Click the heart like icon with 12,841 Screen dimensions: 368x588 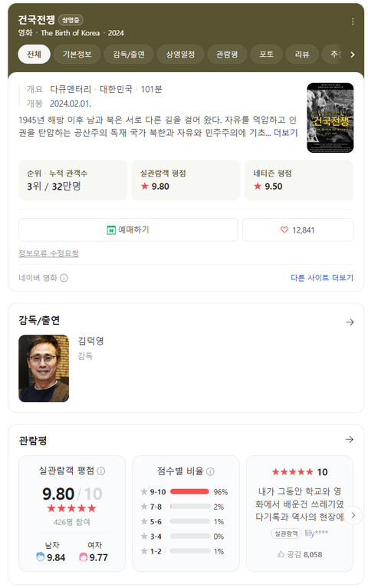tap(284, 230)
